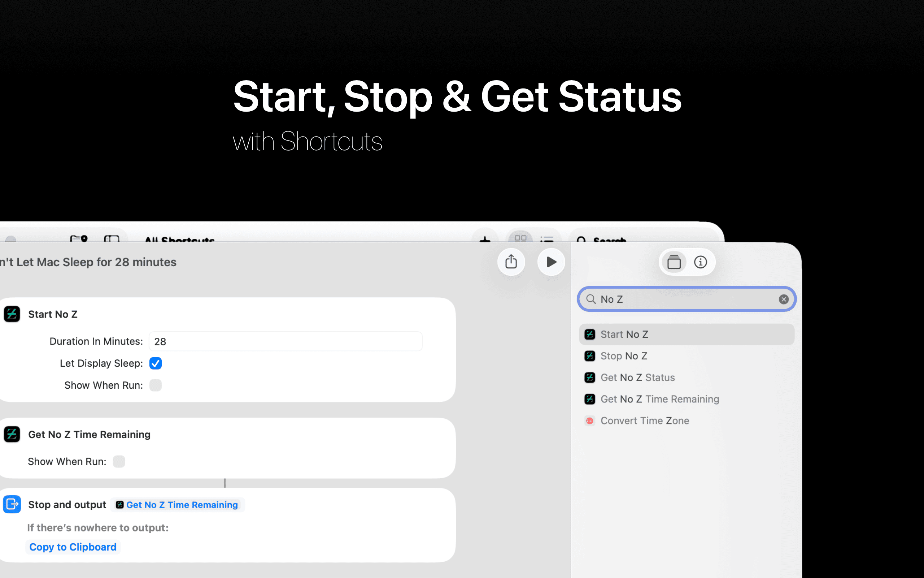
Task: Switch to grid view in the Shortcuts window
Action: click(x=520, y=238)
